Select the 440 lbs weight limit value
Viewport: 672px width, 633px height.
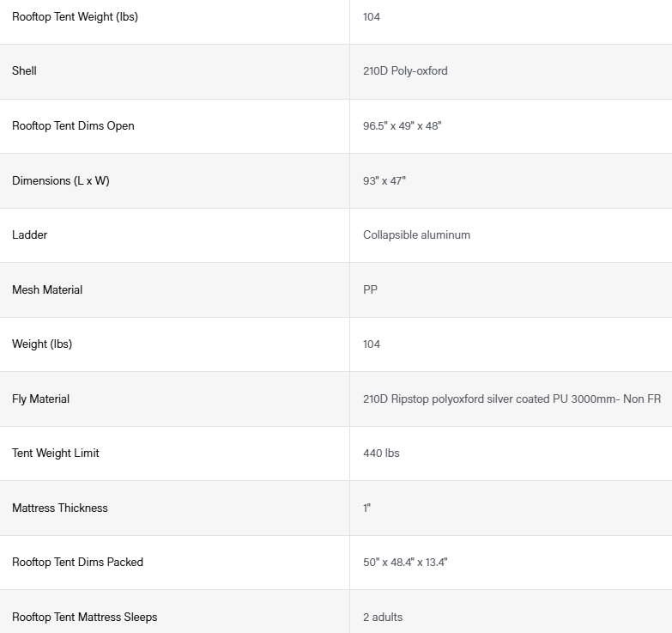[381, 453]
